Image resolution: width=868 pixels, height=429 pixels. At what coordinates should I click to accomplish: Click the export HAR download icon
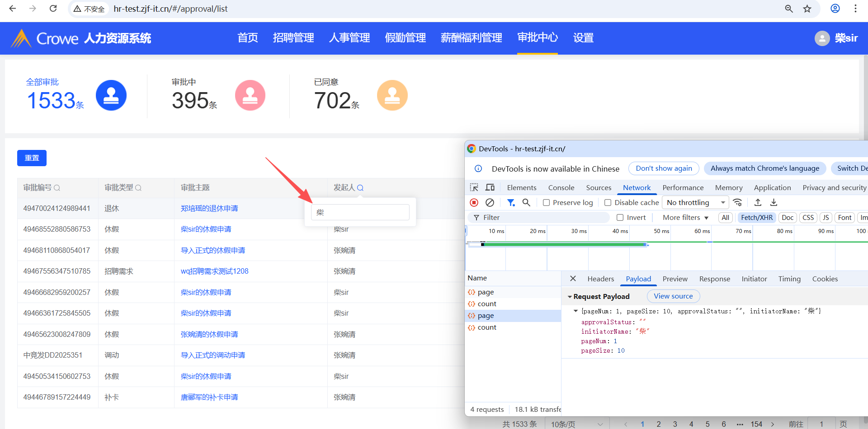[x=774, y=202]
